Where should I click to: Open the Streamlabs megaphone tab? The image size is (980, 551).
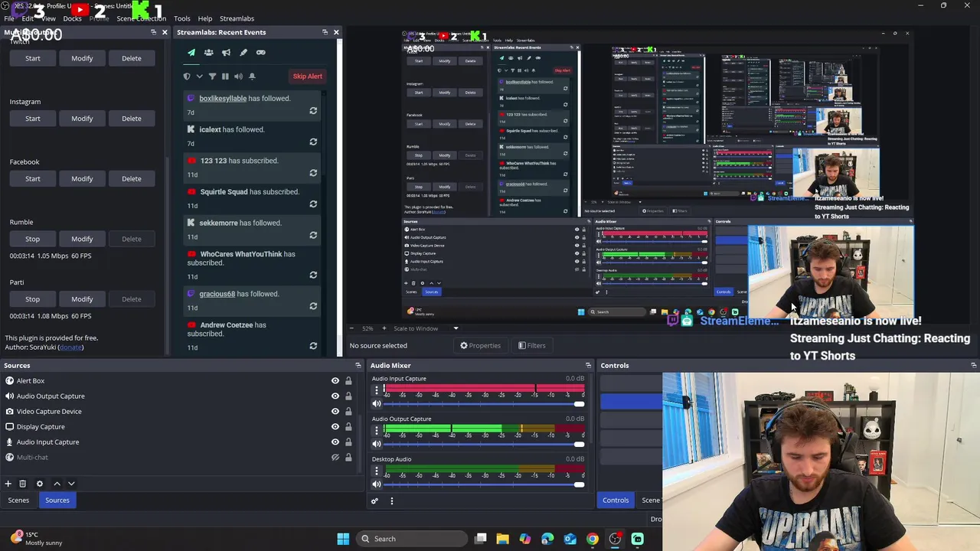[x=226, y=53]
